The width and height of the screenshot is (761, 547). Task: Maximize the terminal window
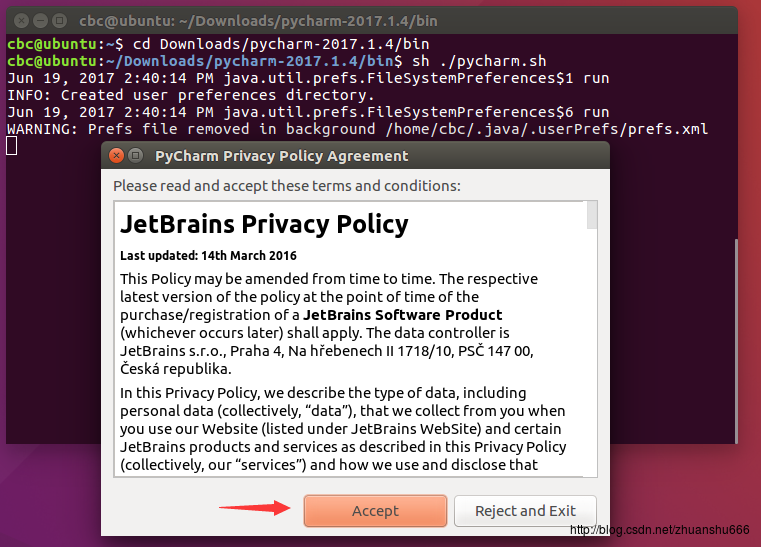coord(59,20)
